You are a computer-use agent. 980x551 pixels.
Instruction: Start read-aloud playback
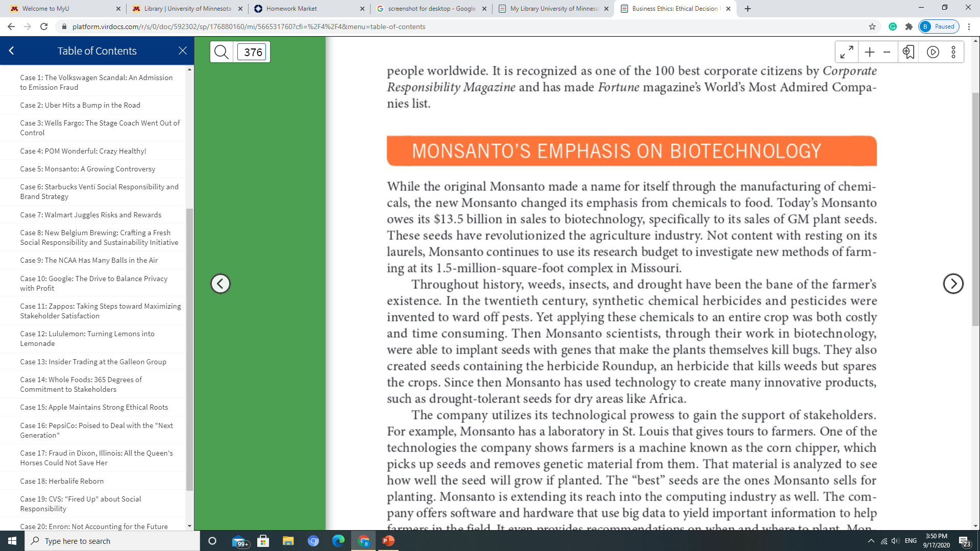pyautogui.click(x=933, y=52)
